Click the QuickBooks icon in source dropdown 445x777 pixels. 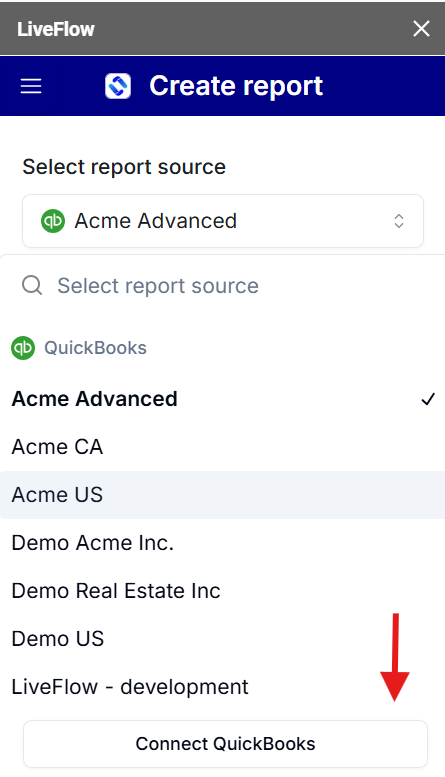[53, 221]
